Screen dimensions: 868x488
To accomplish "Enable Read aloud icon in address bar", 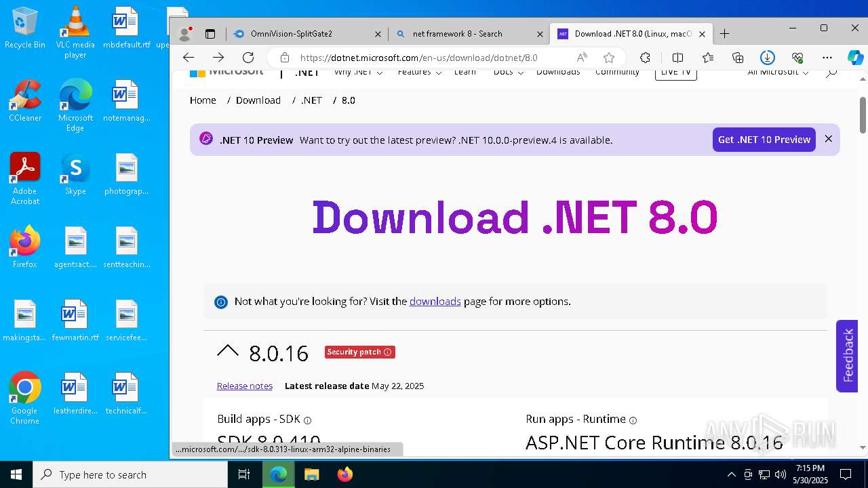I will point(582,58).
